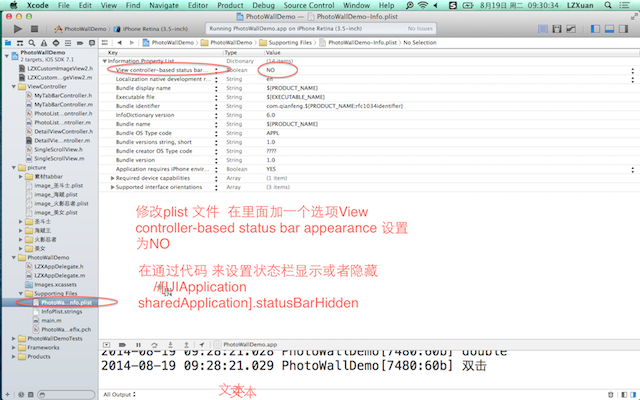The height and width of the screenshot is (400, 640).
Task: Collapse the Supporting Files group
Action: pos(21,293)
